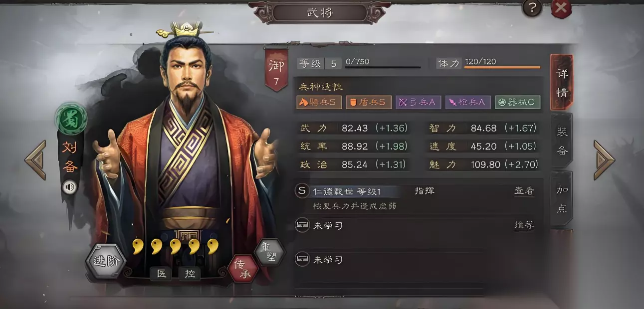This screenshot has width=644, height=309.
Task: Select the 盾兵S shield troop badge
Action: click(369, 102)
